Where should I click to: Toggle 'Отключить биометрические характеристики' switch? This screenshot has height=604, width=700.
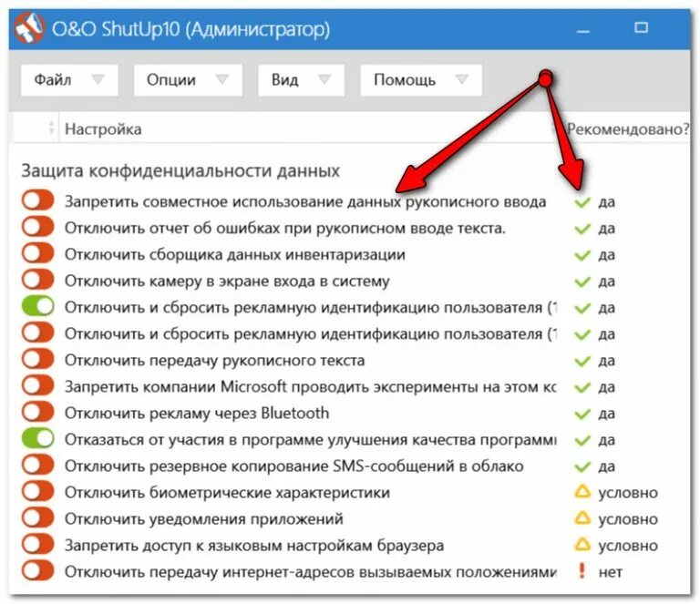[x=38, y=492]
